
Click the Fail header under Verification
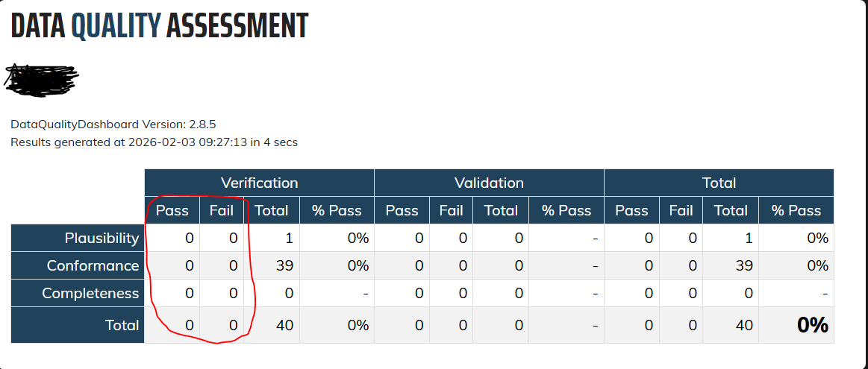click(222, 210)
